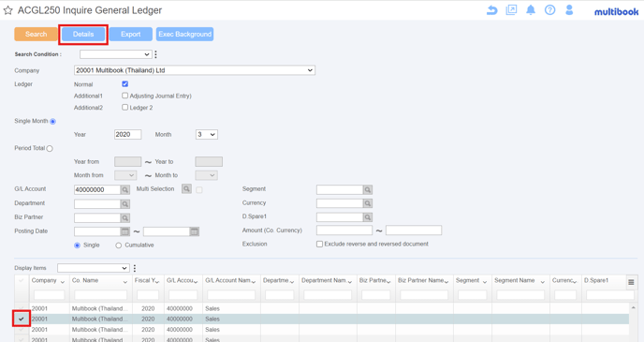Viewport: 644px width, 342px height.
Task: Click the Details button
Action: coord(83,34)
